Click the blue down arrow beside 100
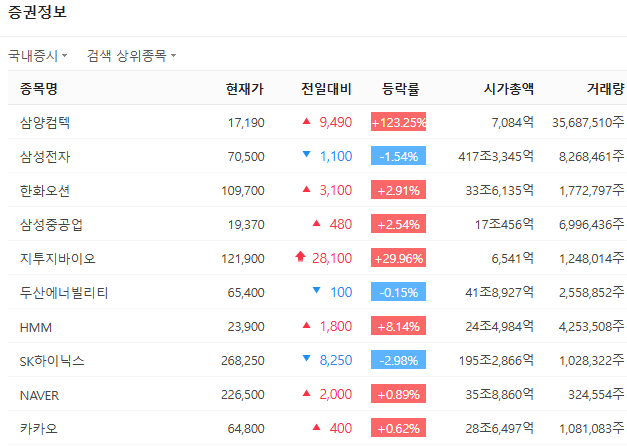The width and height of the screenshot is (627, 447). (317, 290)
